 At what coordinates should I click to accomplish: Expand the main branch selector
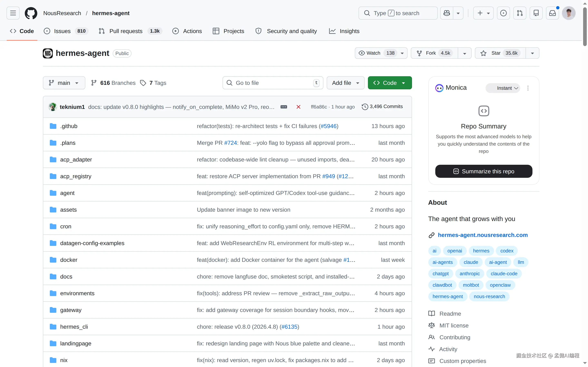pos(64,83)
